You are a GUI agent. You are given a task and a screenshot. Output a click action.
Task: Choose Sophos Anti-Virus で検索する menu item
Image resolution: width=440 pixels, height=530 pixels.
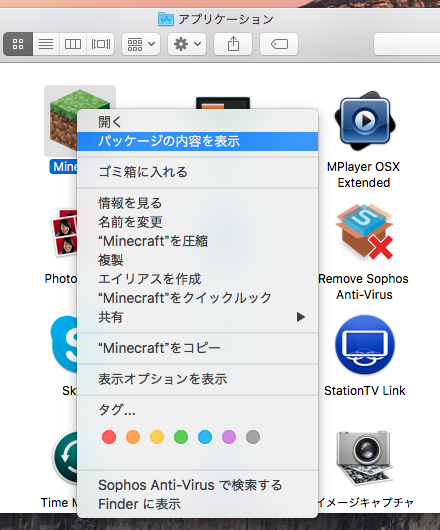point(197,485)
